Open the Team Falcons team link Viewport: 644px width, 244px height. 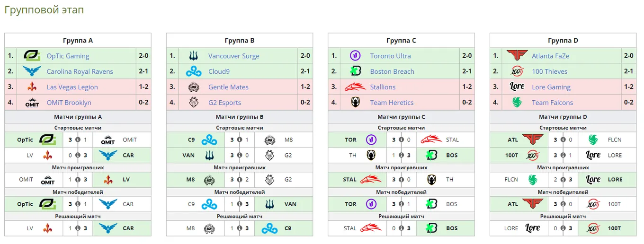553,103
